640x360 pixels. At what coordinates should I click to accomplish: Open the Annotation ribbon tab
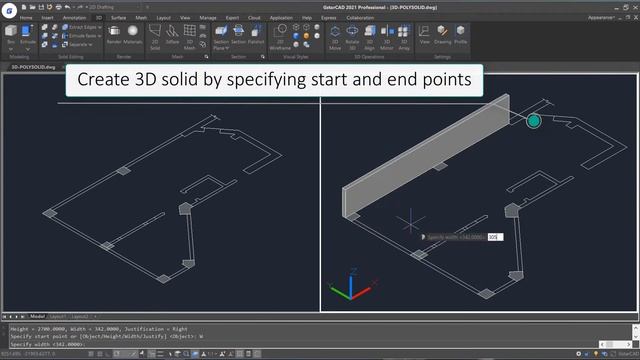tap(74, 18)
